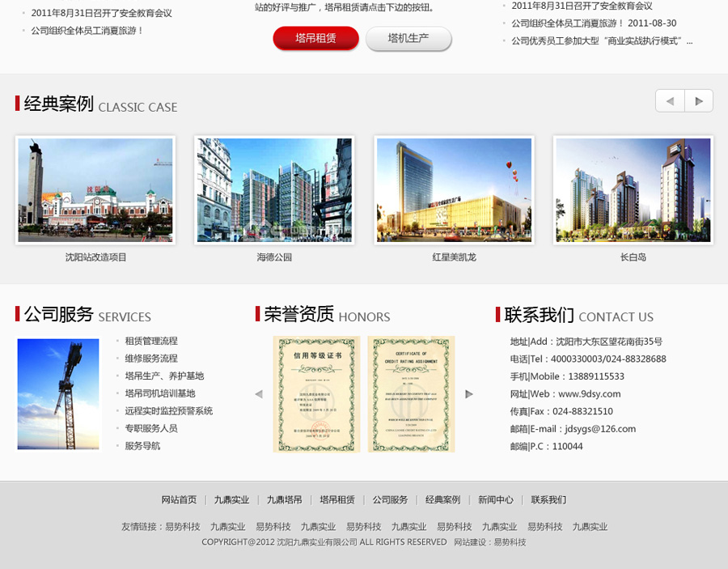Show previous honors certificate with left arrow
The image size is (728, 569).
point(259,394)
